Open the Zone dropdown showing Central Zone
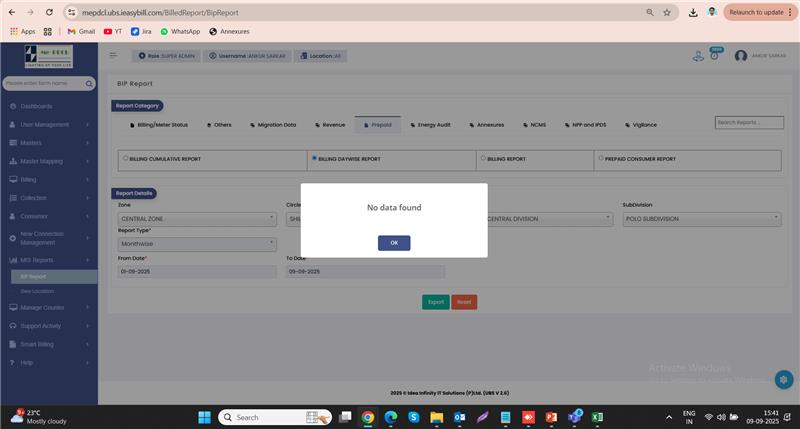The width and height of the screenshot is (800, 429). pyautogui.click(x=197, y=219)
